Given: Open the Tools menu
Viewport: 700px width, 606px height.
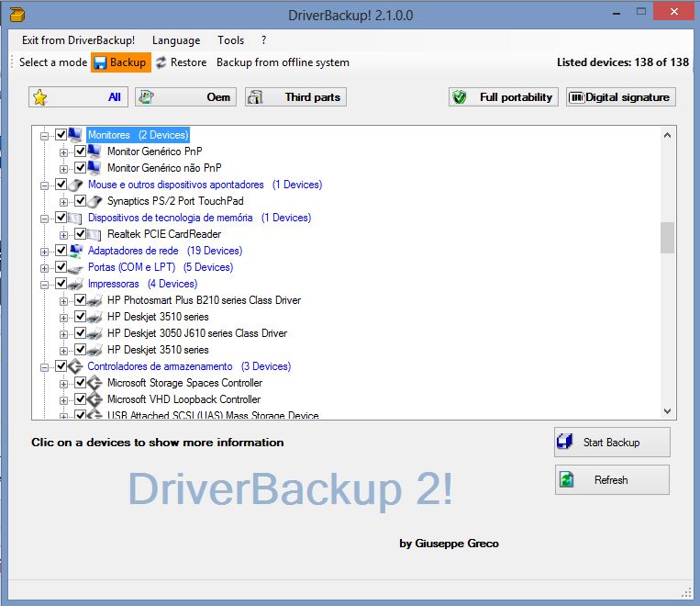Looking at the screenshot, I should click(x=230, y=40).
